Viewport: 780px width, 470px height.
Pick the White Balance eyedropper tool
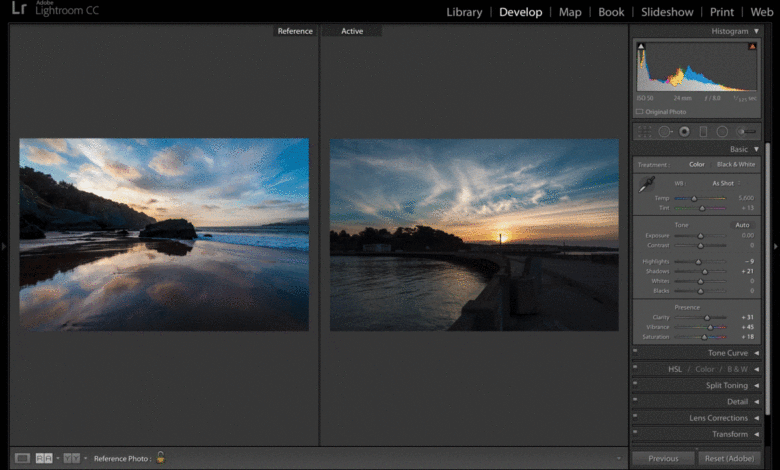(x=647, y=184)
